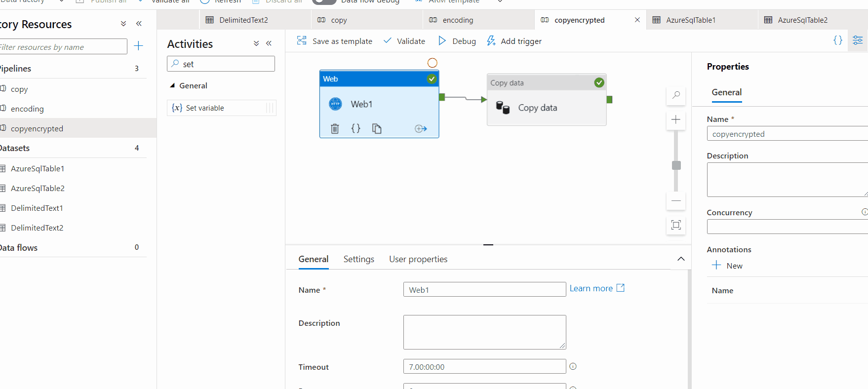Add output from Web1 activity arrow icon
This screenshot has width=868, height=389.
[x=421, y=129]
